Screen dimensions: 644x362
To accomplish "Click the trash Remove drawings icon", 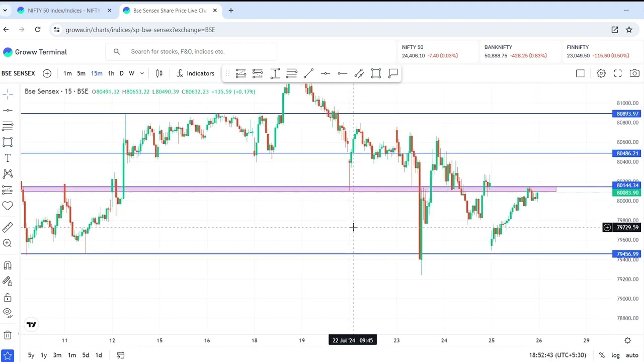I will tap(8, 335).
